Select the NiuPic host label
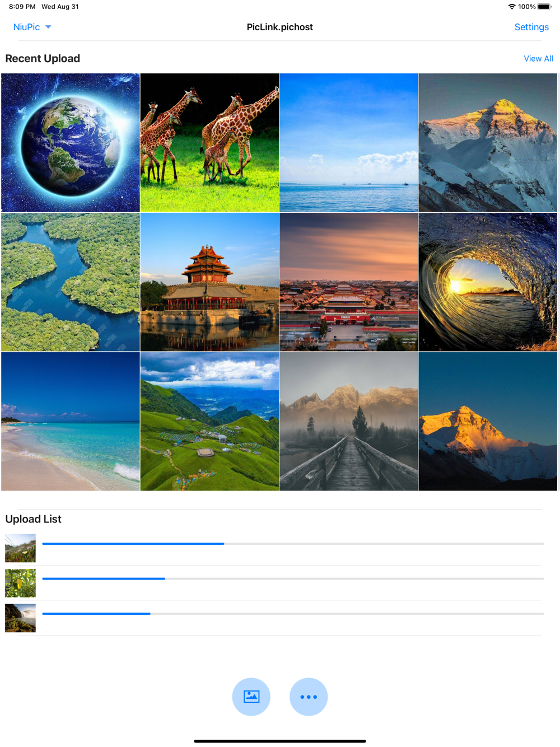This screenshot has height=747, width=560. 26,27
